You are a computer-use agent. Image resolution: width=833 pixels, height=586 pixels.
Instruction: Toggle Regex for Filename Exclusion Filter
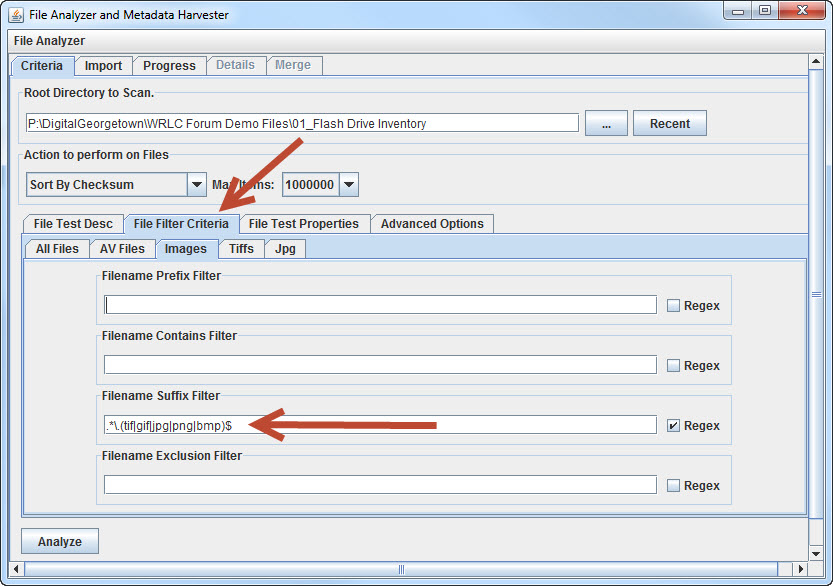(x=674, y=486)
